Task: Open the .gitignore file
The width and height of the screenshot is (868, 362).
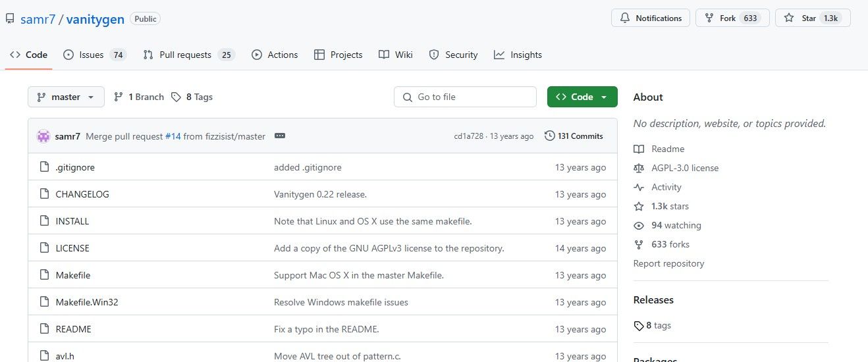Action: pyautogui.click(x=75, y=167)
